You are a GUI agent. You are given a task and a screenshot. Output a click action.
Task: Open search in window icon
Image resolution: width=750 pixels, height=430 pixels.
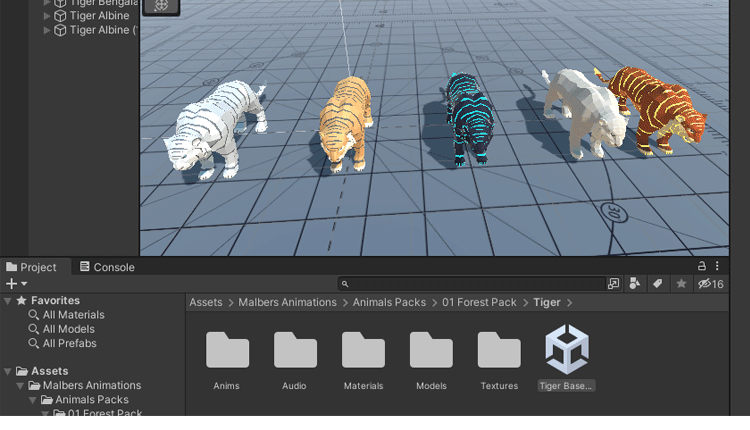click(x=613, y=284)
